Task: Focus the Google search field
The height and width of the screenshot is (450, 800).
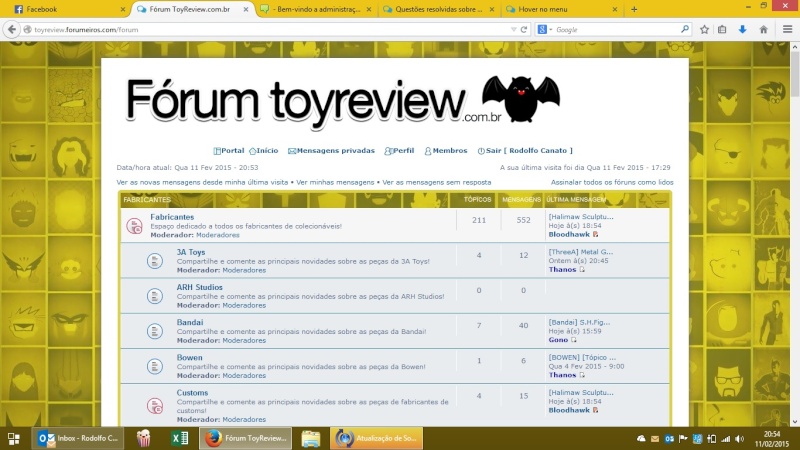Action: pos(616,30)
